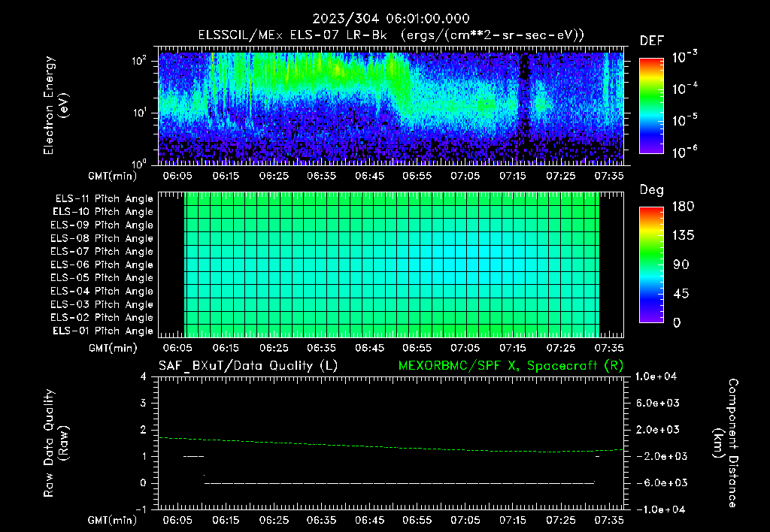
Task: Click the 'ELS-09 Pitch Angle' row label
Action: [x=102, y=225]
